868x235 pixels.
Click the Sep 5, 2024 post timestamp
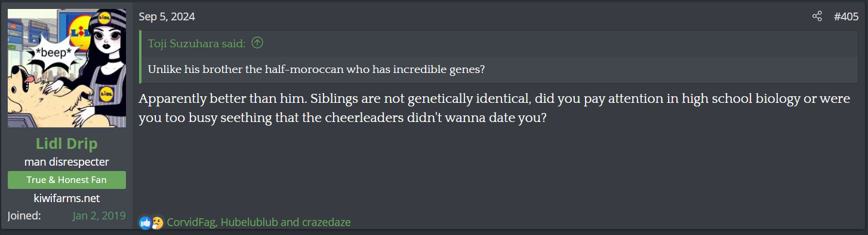[167, 17]
